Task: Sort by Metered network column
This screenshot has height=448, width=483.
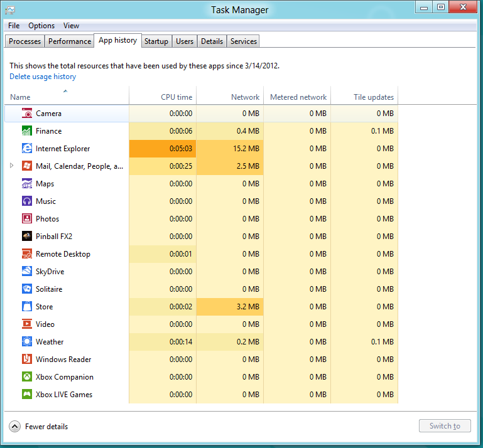Action: click(297, 97)
